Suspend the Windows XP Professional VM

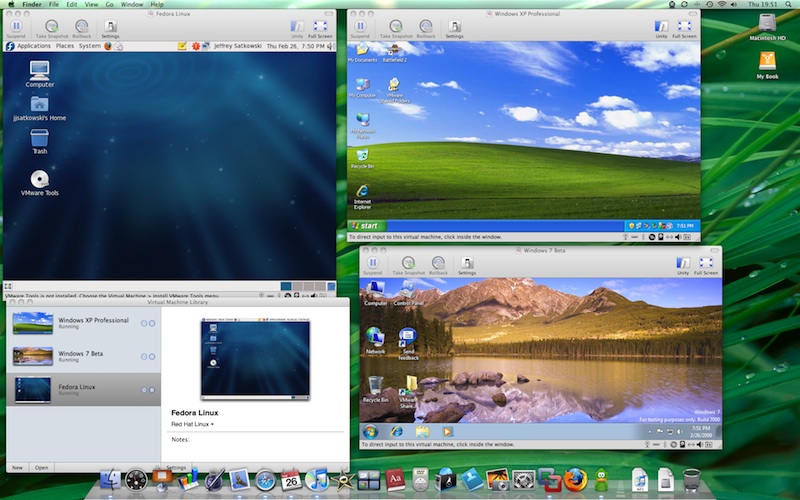coord(360,29)
